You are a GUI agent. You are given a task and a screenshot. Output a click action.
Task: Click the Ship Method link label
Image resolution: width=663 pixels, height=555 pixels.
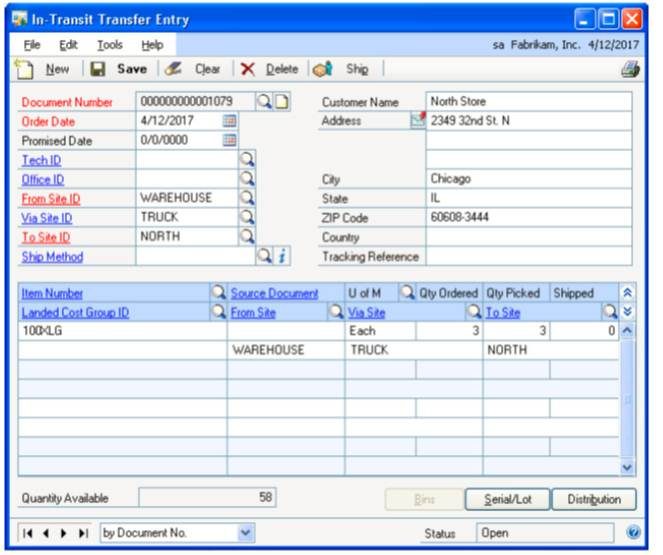tap(52, 257)
